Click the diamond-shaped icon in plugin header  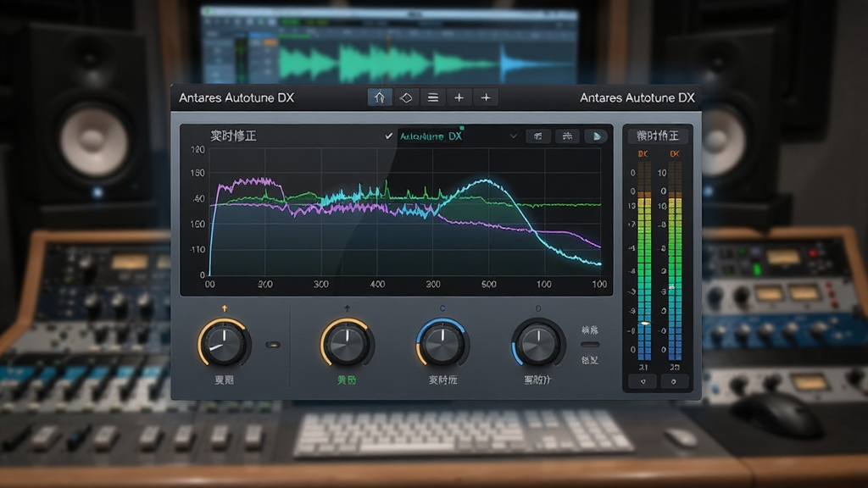tap(406, 97)
